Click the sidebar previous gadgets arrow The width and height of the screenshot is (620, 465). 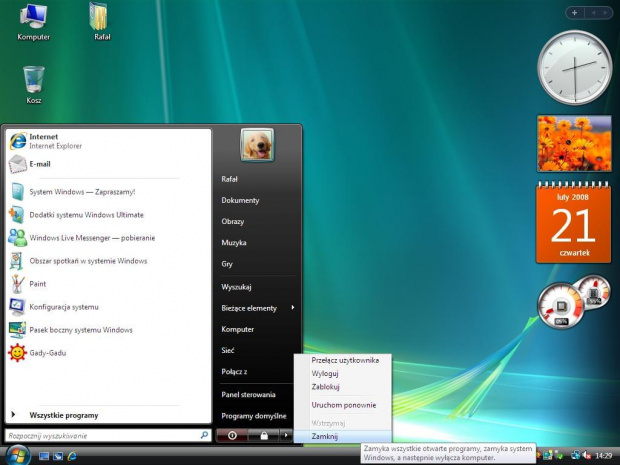tap(594, 13)
